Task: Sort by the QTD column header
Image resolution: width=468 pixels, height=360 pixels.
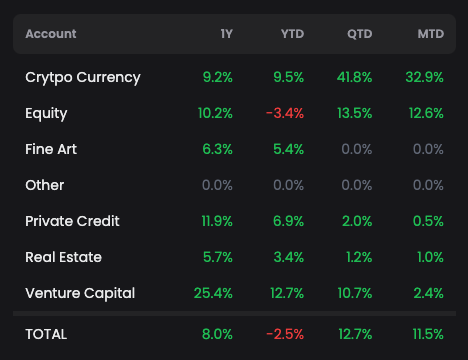Action: (360, 34)
